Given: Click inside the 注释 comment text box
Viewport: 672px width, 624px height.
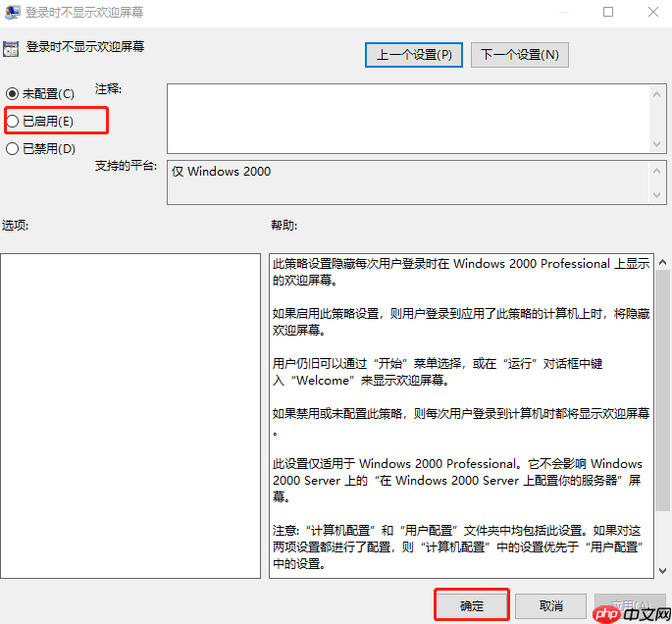Looking at the screenshot, I should 407,119.
